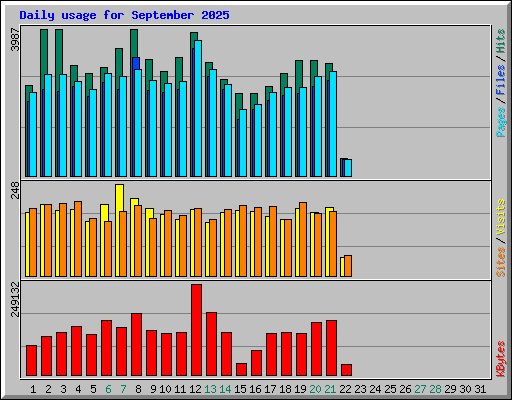Image resolution: width=512 pixels, height=400 pixels.
Task: Select the day 22 label on axis
Action: (x=345, y=389)
